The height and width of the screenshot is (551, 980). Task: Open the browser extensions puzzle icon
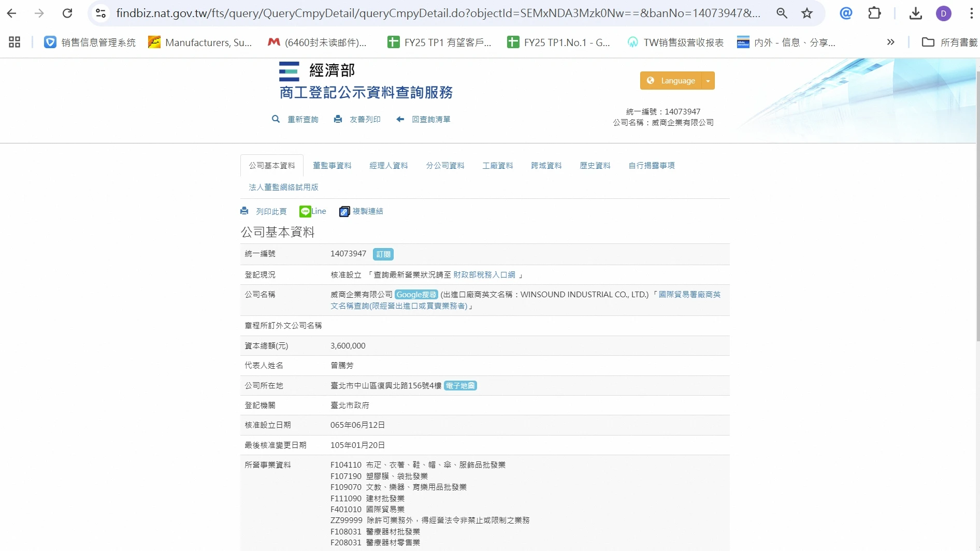874,13
